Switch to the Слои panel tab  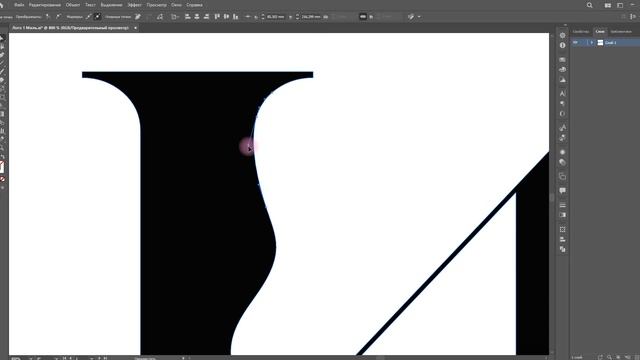pos(600,31)
